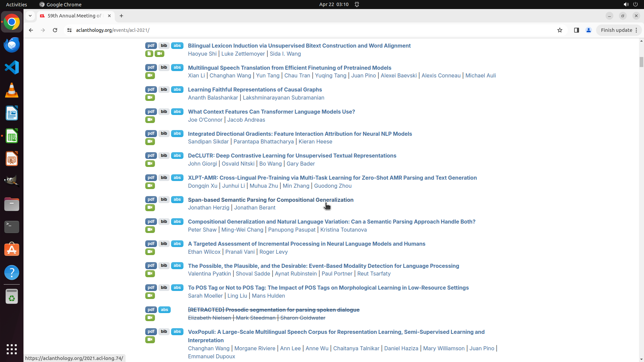
Task: Open author page for Jacob Andreas
Action: click(x=246, y=120)
